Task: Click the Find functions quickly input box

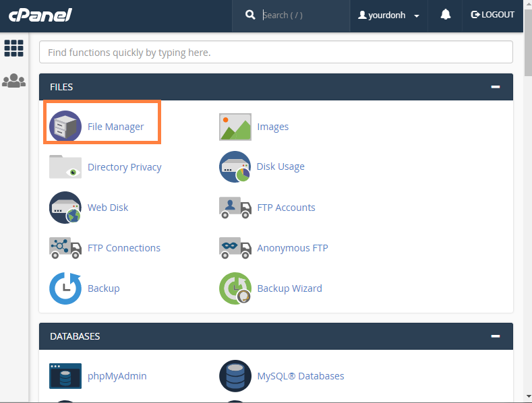Action: coord(276,52)
